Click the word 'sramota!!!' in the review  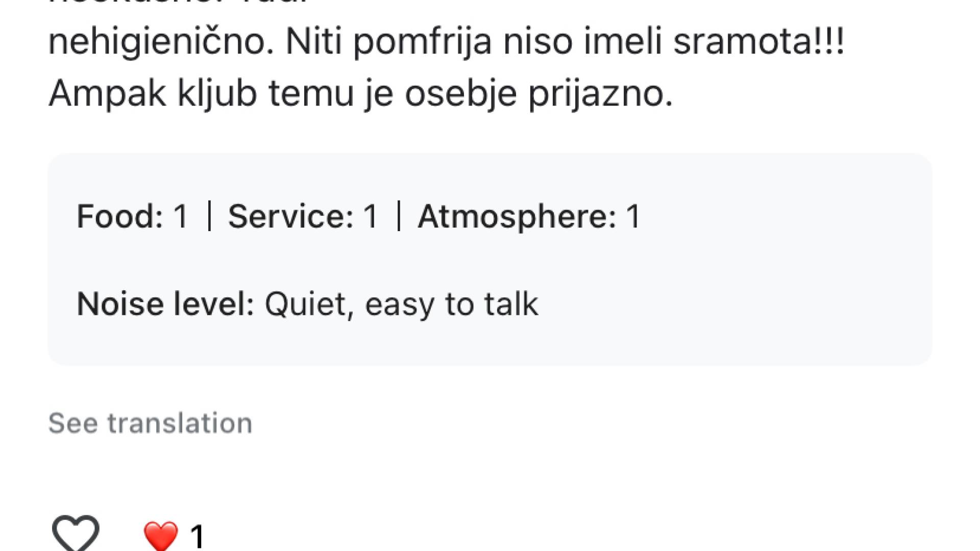[x=759, y=41]
